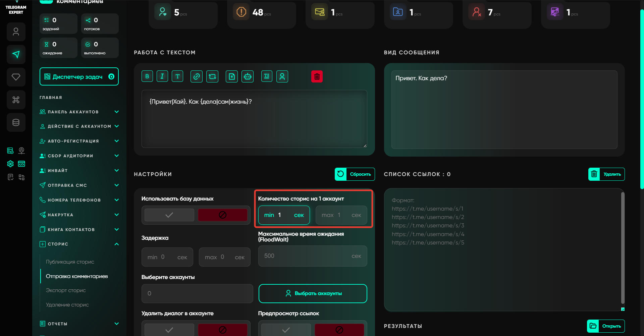Open Публикация сторис submenu item
This screenshot has height=336, width=644.
point(70,262)
